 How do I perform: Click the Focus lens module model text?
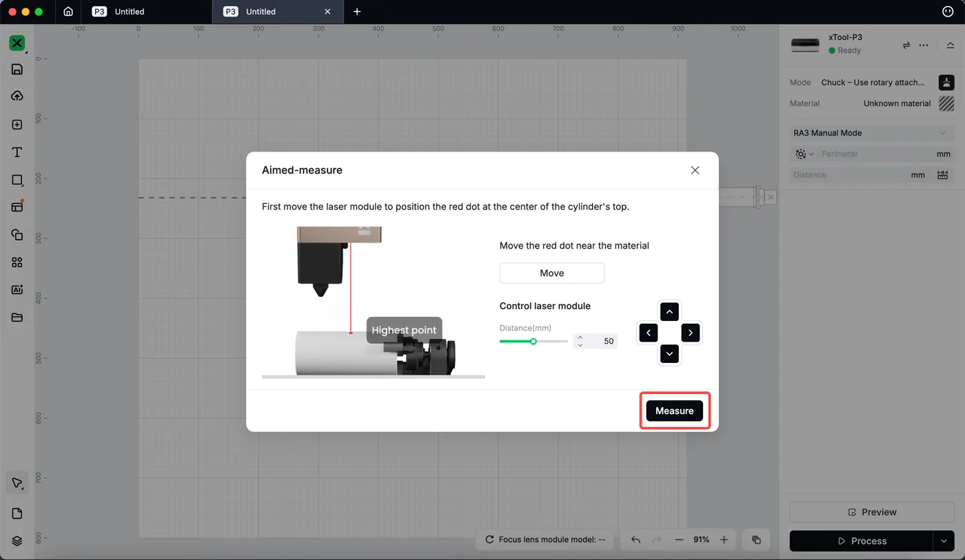pyautogui.click(x=551, y=540)
